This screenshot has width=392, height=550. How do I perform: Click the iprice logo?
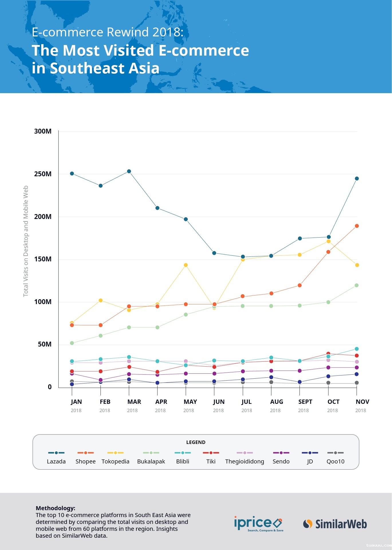(x=258, y=524)
